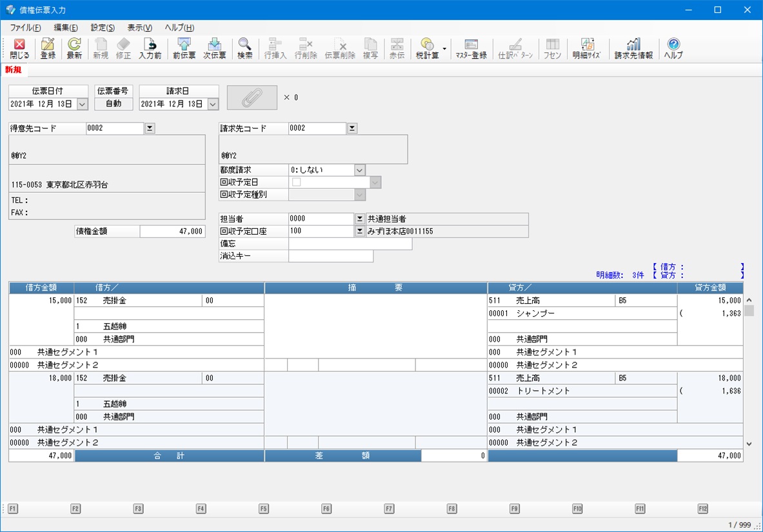Click the フセン (sticky note) icon

coord(552,48)
